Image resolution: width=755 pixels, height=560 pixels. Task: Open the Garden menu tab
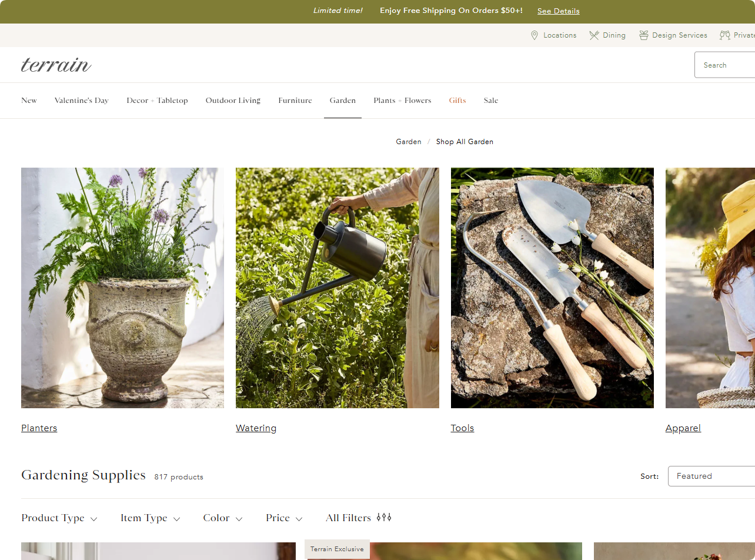click(x=342, y=101)
